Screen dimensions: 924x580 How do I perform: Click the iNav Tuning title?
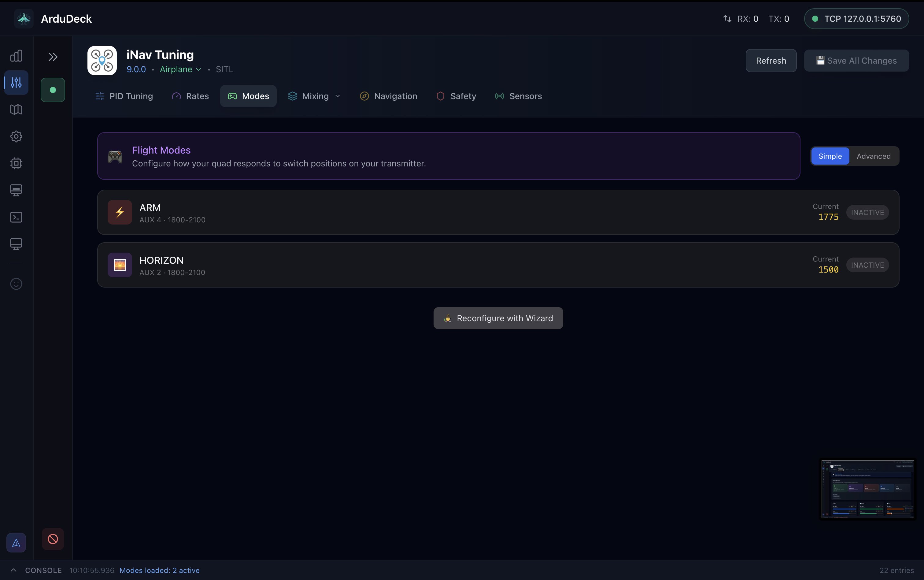point(160,55)
